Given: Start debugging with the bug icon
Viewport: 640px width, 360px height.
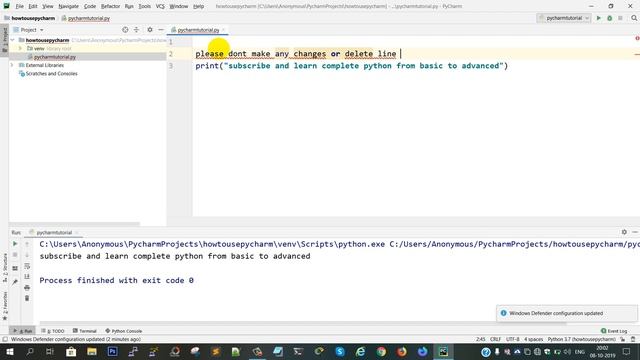Looking at the screenshot, I should tap(609, 18).
